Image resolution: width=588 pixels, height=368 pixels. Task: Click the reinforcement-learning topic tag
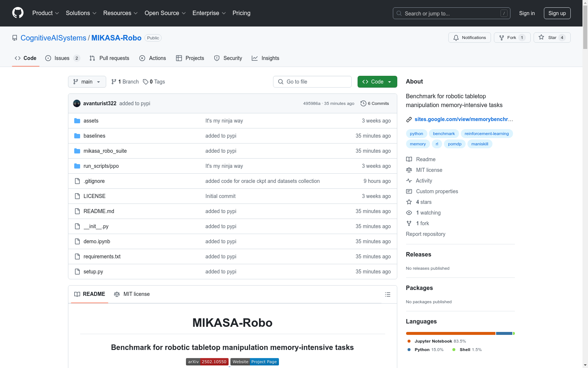[x=487, y=134]
